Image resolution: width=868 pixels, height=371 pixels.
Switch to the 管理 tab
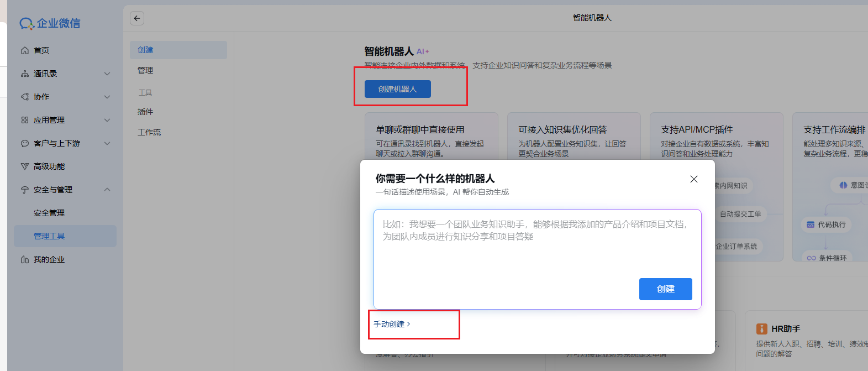tap(178, 70)
